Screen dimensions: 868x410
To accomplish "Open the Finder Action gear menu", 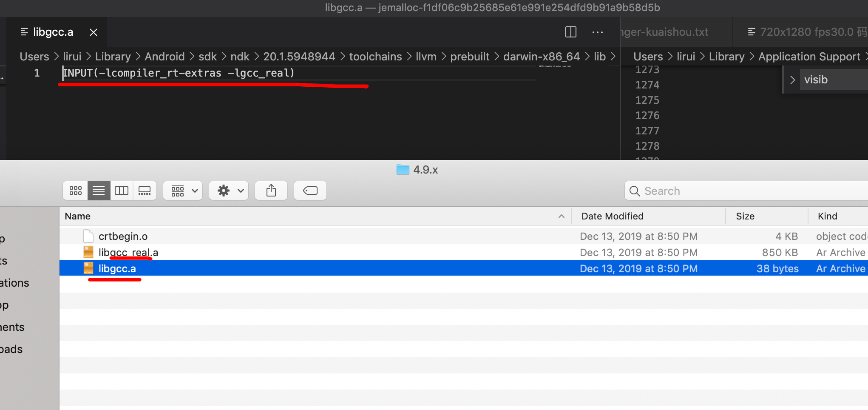I will pyautogui.click(x=229, y=191).
